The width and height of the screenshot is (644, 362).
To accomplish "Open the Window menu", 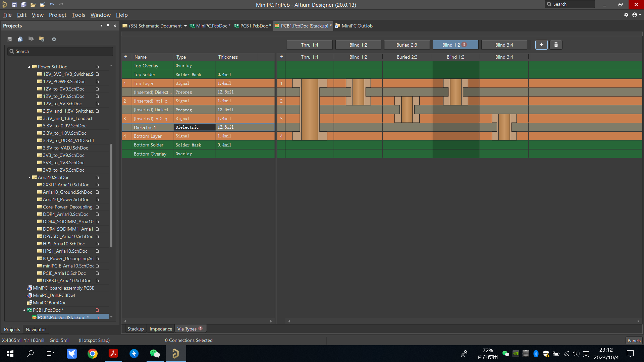I will pyautogui.click(x=100, y=15).
